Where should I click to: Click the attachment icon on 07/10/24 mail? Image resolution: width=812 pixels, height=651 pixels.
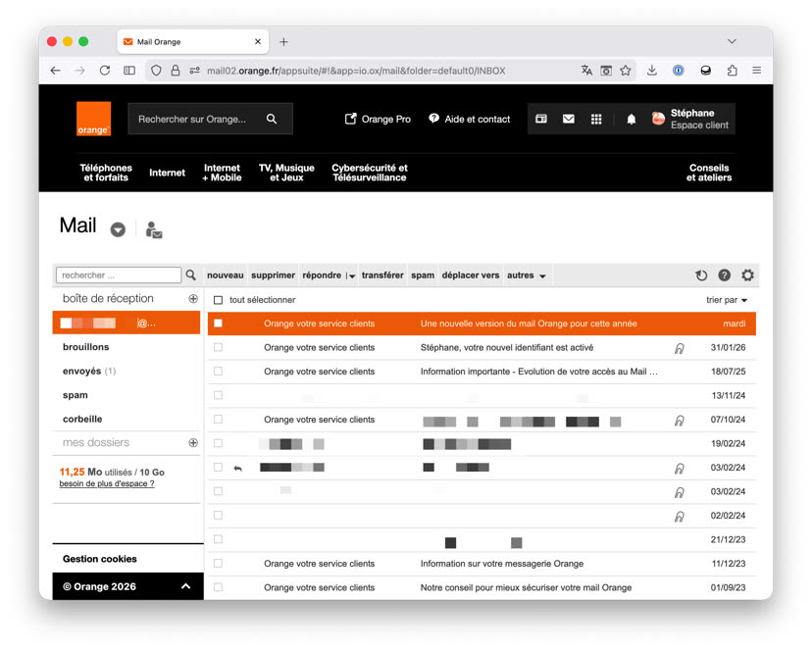point(679,420)
